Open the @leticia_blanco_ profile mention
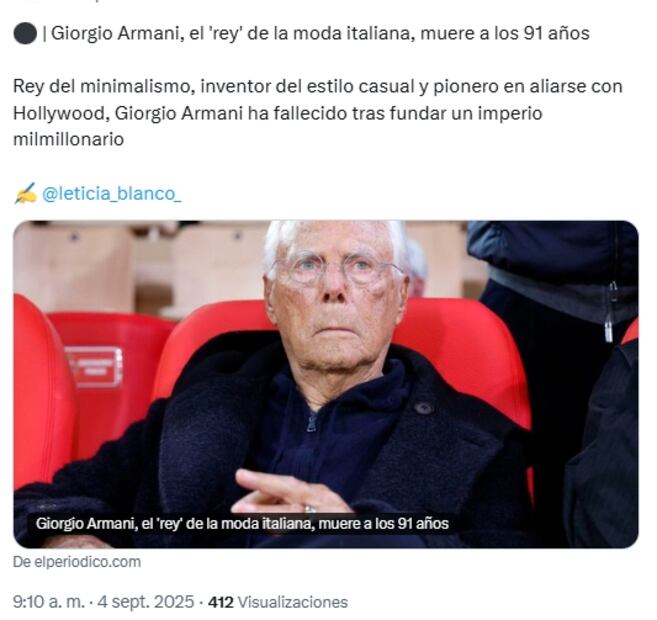657x620 pixels. point(111,194)
